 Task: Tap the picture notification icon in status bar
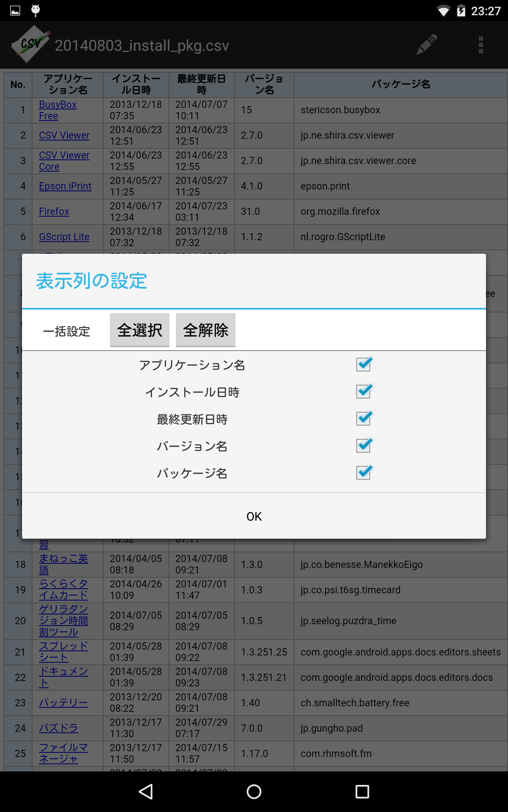15,11
